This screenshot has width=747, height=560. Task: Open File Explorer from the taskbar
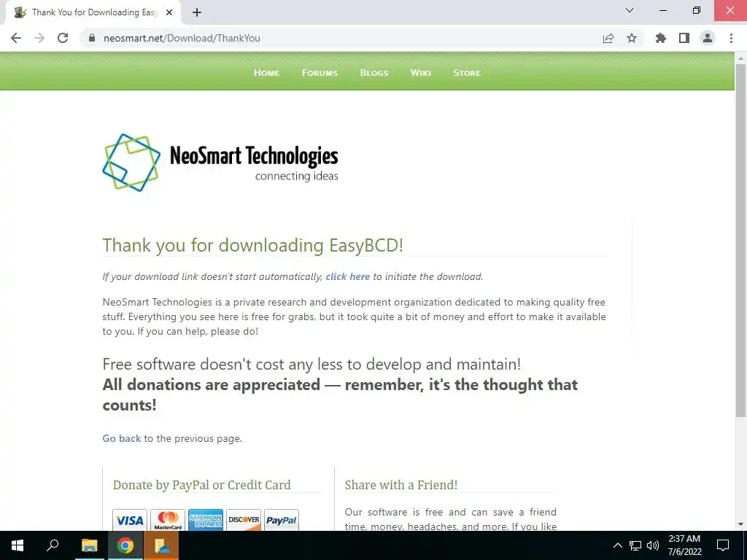(x=89, y=545)
